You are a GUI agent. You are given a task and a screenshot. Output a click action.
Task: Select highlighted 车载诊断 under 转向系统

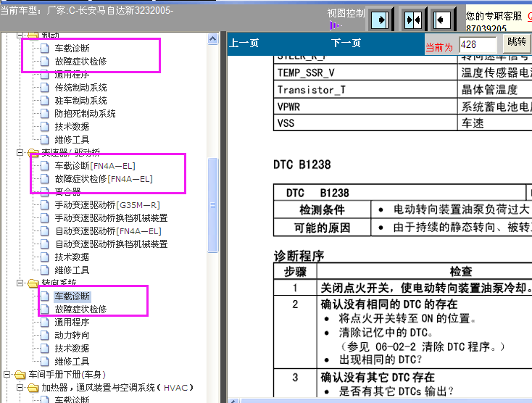(x=72, y=296)
